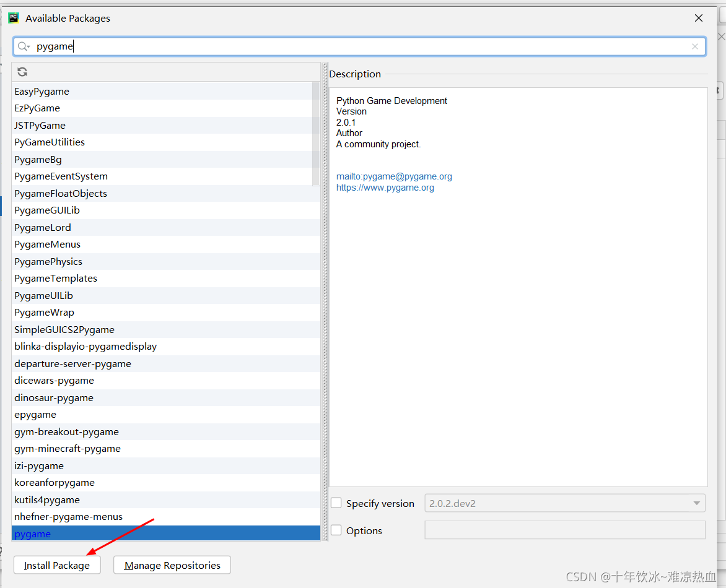
Task: Select PygameTemplates in the package list
Action: pos(166,279)
